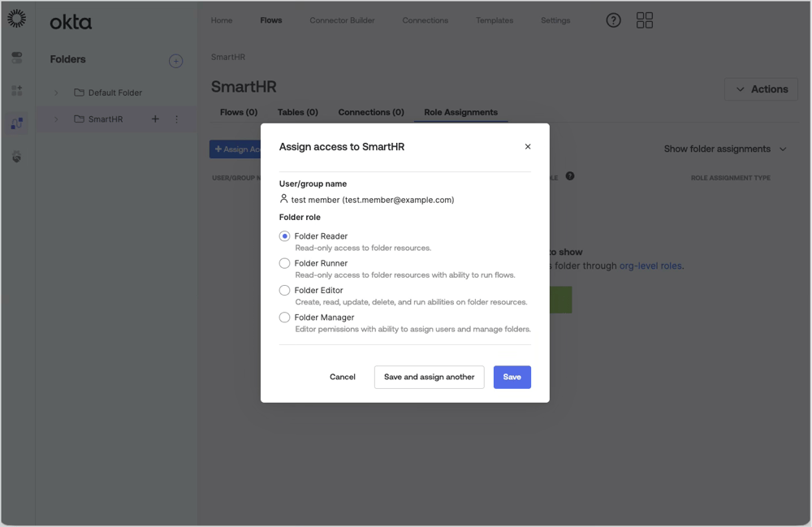Click the plus icon next to SmartHR folder
The width and height of the screenshot is (812, 527).
(155, 119)
